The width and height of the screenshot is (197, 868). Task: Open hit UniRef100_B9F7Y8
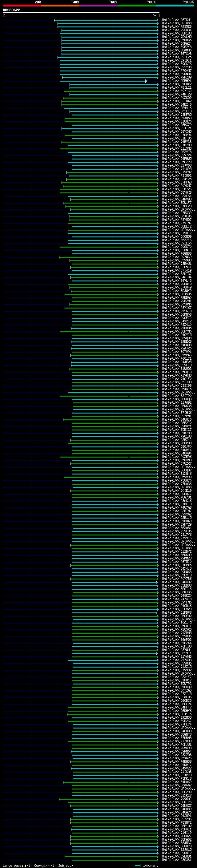177,47
